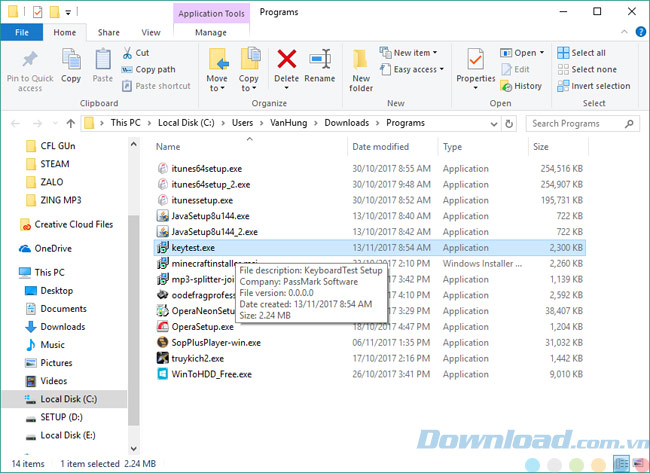
Task: Click the Paste clipboard icon
Action: point(102,59)
